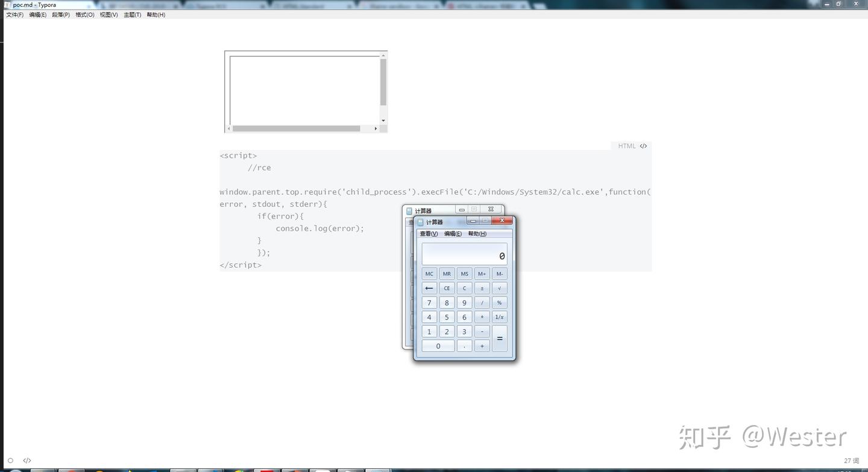Viewport: 868px width, 472px height.
Task: Click calculator digit 8
Action: click(447, 303)
